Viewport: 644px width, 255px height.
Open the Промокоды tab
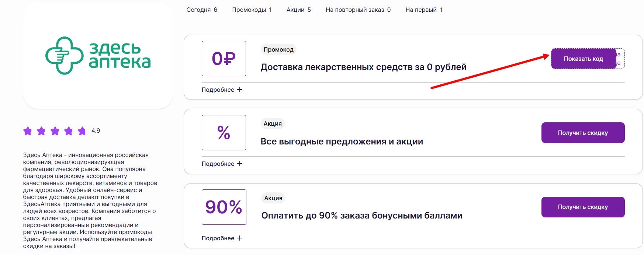[x=252, y=10]
